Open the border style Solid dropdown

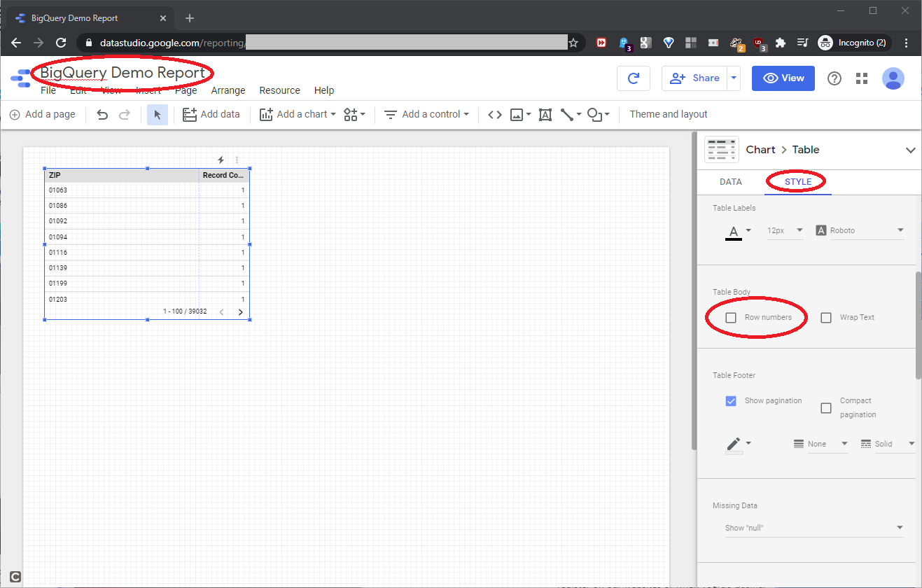(888, 444)
